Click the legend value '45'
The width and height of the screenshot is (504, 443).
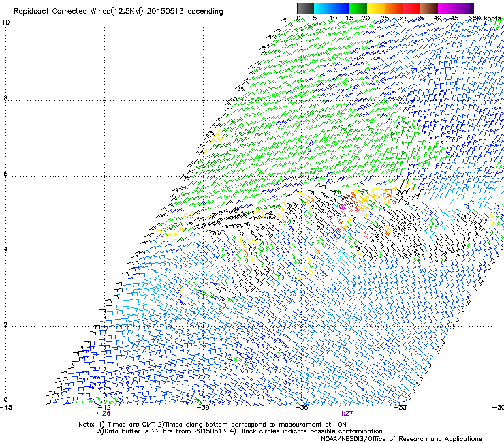[454, 18]
